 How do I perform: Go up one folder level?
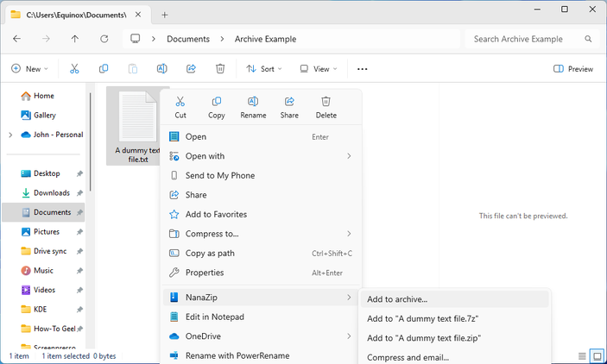75,39
